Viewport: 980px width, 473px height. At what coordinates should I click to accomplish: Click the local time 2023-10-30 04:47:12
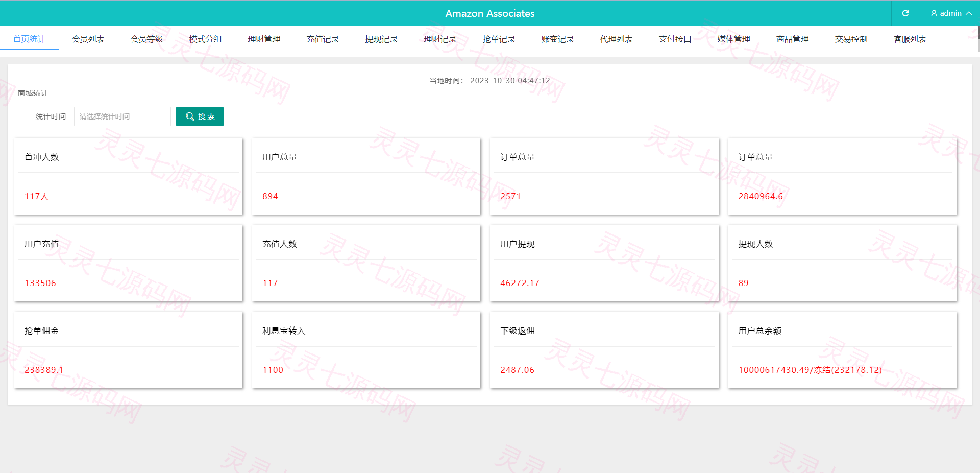click(x=510, y=81)
